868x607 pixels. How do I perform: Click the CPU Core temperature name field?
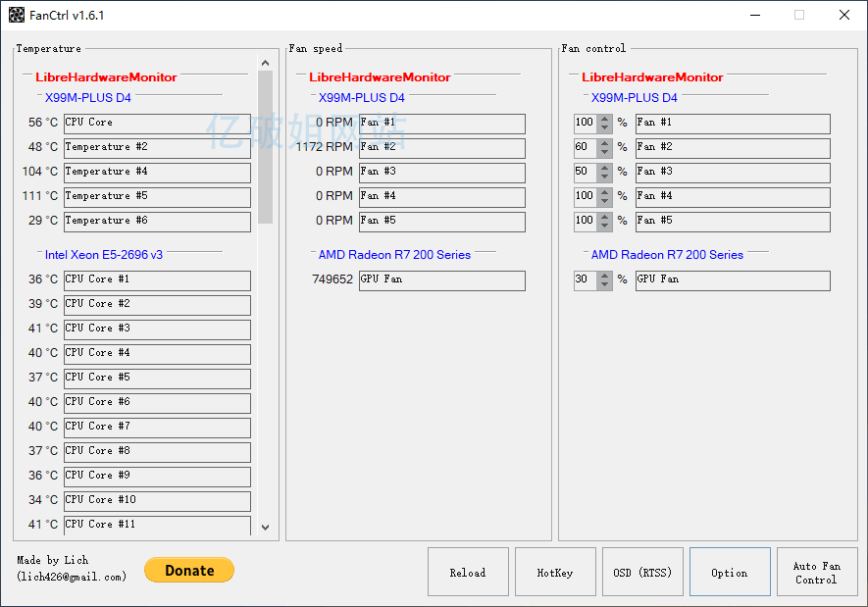coord(157,124)
